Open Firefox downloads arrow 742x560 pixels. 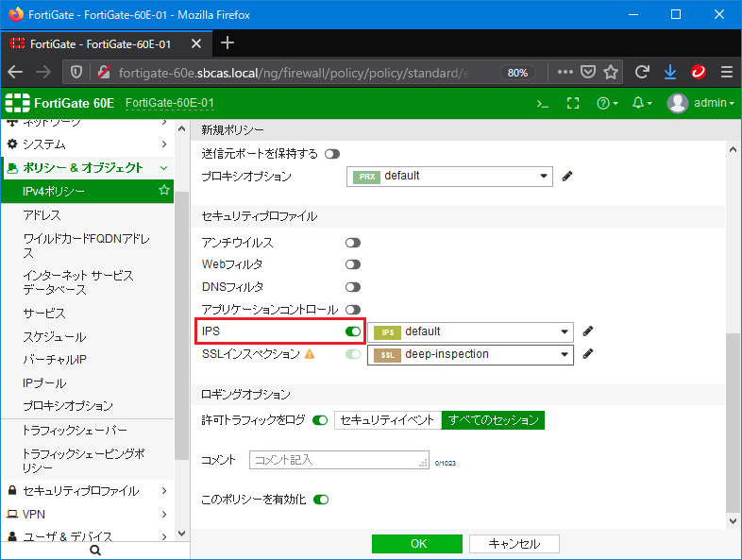[670, 73]
